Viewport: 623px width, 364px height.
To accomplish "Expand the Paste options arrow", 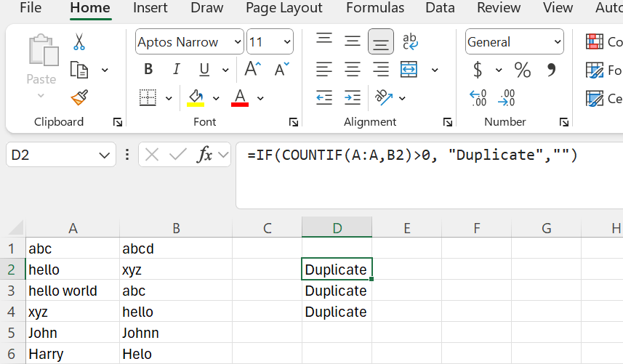I will click(41, 96).
